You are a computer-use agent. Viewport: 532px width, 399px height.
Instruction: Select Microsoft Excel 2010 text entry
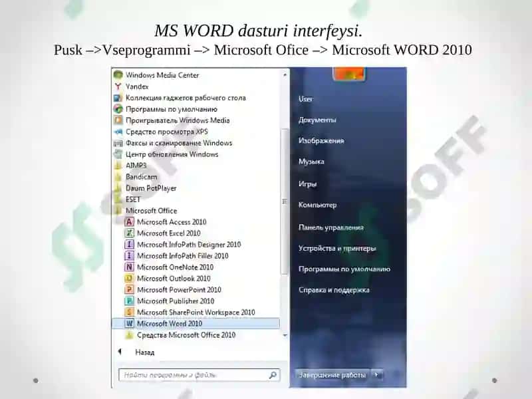pyautogui.click(x=169, y=233)
